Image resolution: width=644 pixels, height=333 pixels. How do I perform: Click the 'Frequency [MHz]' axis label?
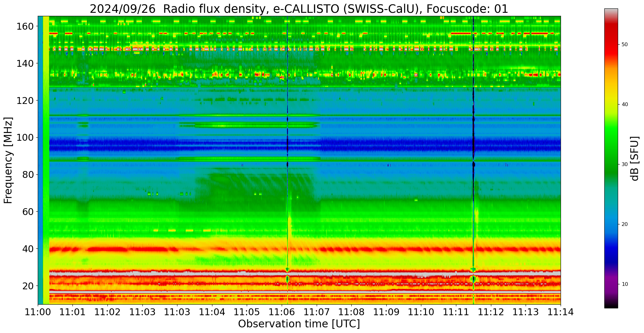tap(8, 160)
